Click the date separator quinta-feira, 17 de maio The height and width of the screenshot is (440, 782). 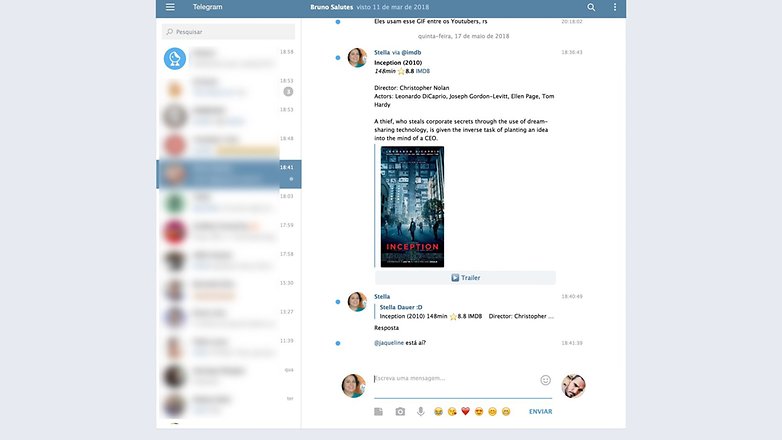point(463,36)
